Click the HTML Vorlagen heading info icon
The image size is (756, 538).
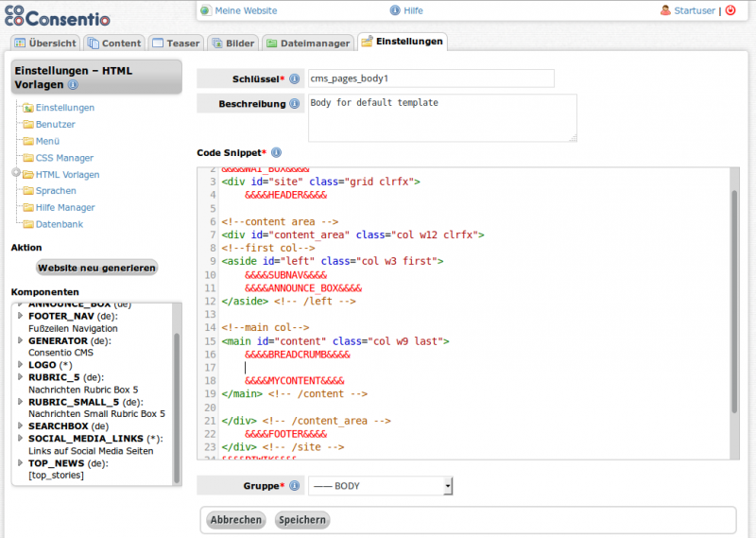(74, 85)
